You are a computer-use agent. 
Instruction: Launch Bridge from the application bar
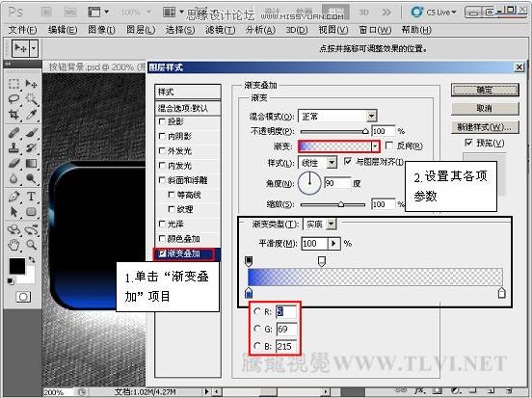coord(46,13)
